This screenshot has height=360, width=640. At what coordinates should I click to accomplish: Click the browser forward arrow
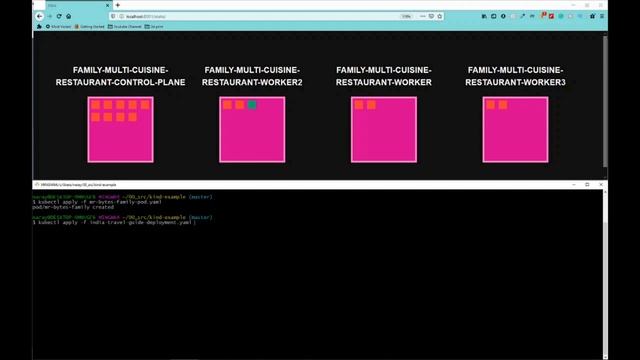coord(50,16)
